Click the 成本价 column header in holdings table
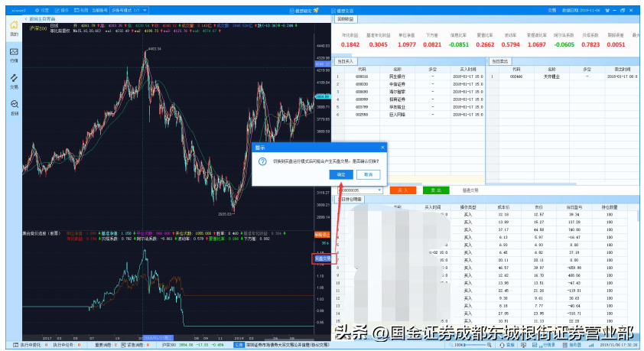The width and height of the screenshot is (644, 351). tap(503, 207)
